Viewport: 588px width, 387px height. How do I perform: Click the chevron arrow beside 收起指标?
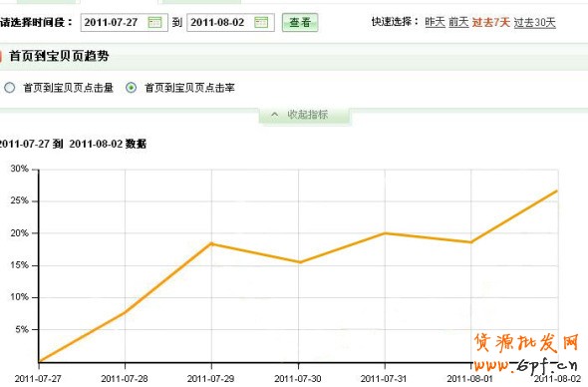coord(274,115)
